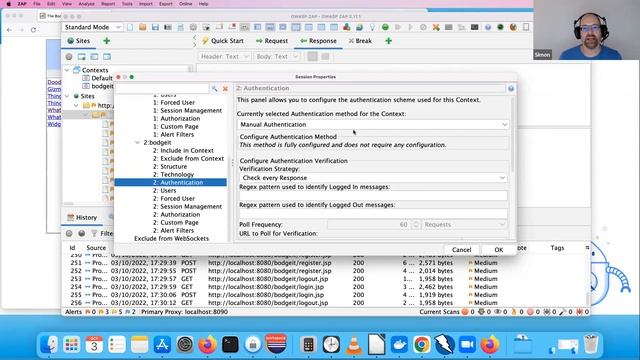Adjust the Poll Frequency stepper arrows
640x360 pixels.
[416, 224]
